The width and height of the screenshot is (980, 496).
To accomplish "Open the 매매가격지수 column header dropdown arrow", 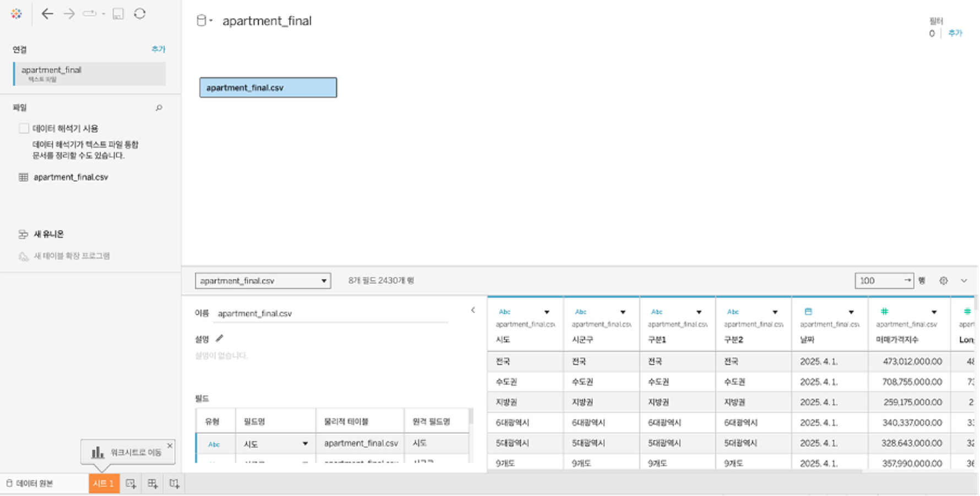I will 934,312.
